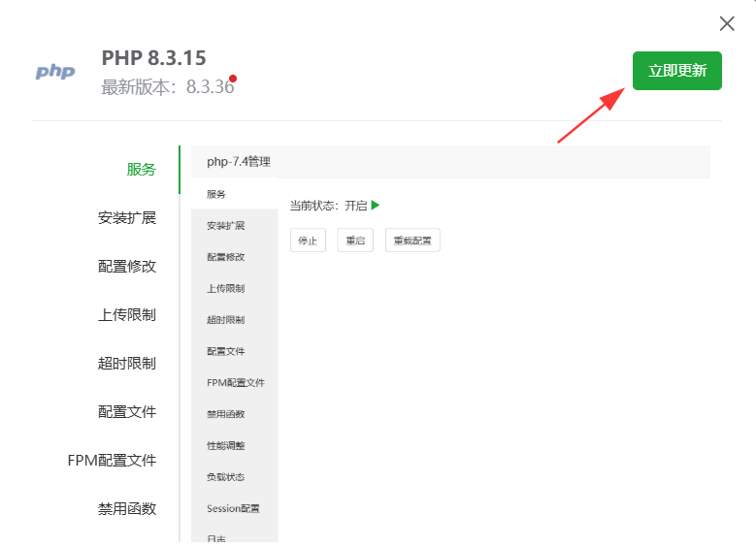Open 禁用函数 in the outer sidebar

[127, 509]
